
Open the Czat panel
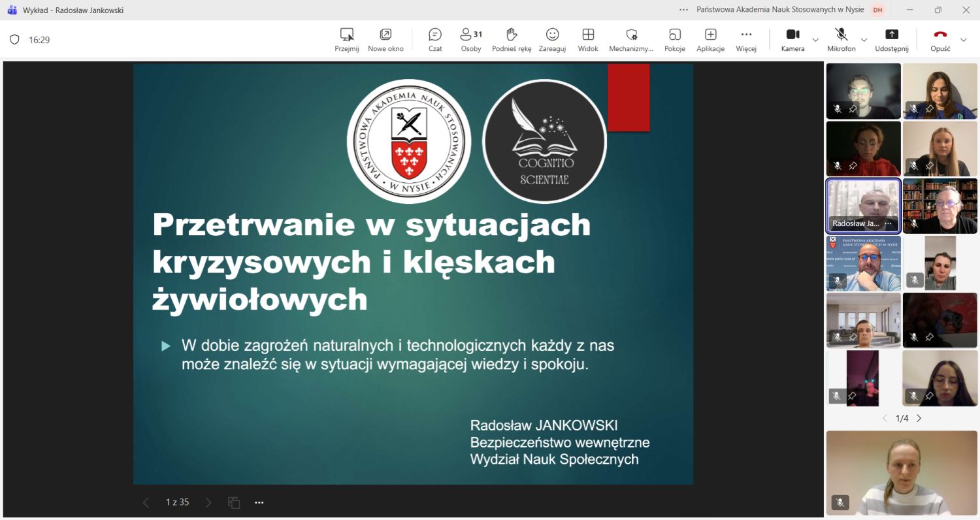click(434, 39)
